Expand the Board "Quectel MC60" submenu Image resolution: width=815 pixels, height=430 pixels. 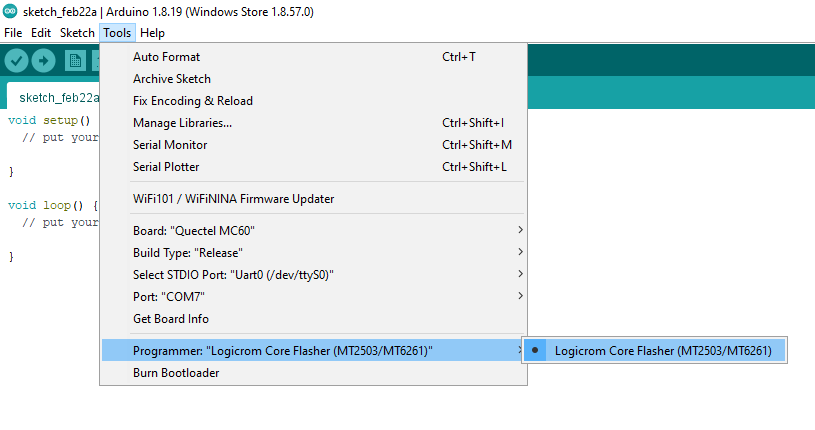point(314,230)
